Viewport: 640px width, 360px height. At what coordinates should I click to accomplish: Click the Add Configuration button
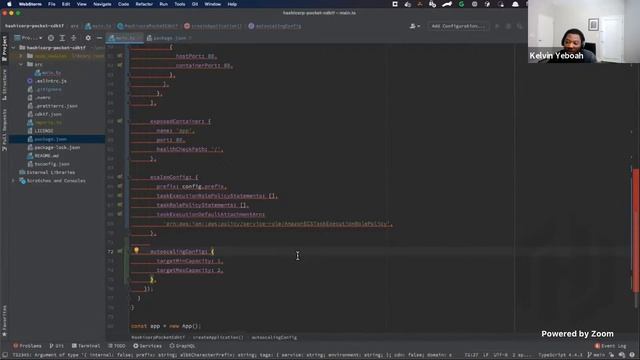458,26
